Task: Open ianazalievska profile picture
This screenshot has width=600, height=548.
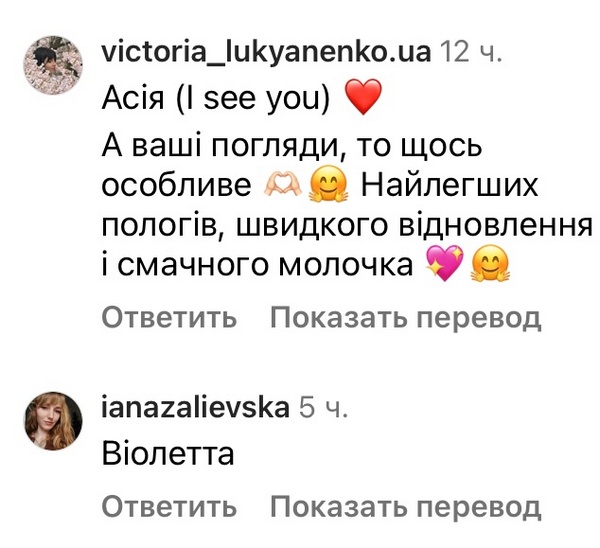Action: pyautogui.click(x=53, y=421)
